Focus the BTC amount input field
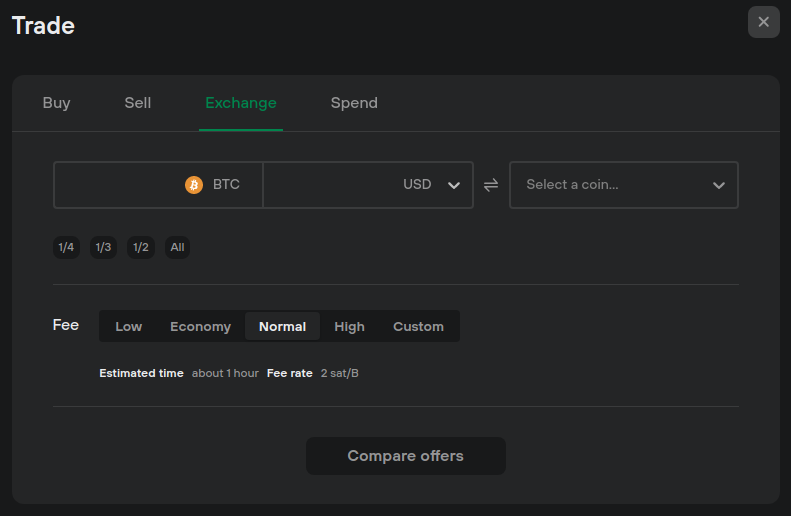791x516 pixels. point(158,185)
